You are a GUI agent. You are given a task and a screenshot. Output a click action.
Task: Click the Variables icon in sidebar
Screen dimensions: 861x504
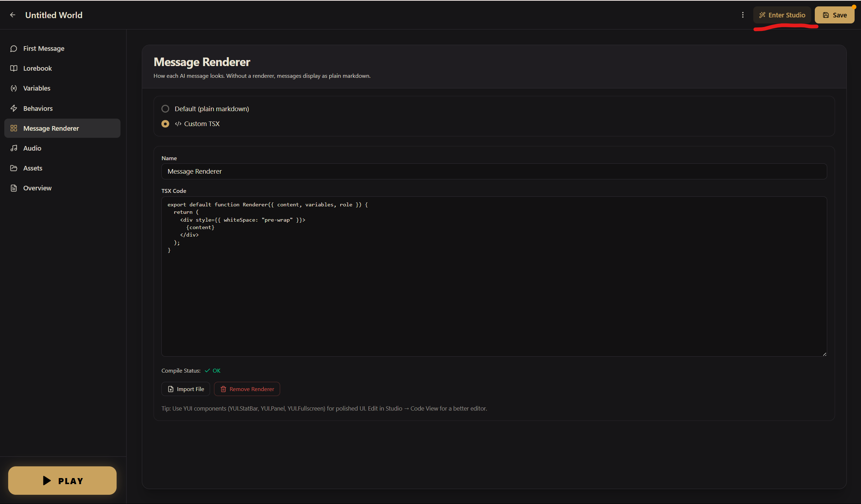[14, 88]
